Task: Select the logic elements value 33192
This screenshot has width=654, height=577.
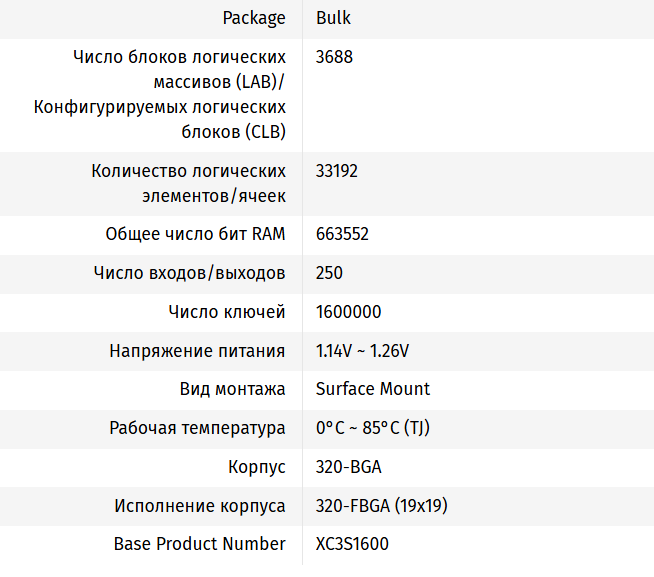Action: point(336,171)
